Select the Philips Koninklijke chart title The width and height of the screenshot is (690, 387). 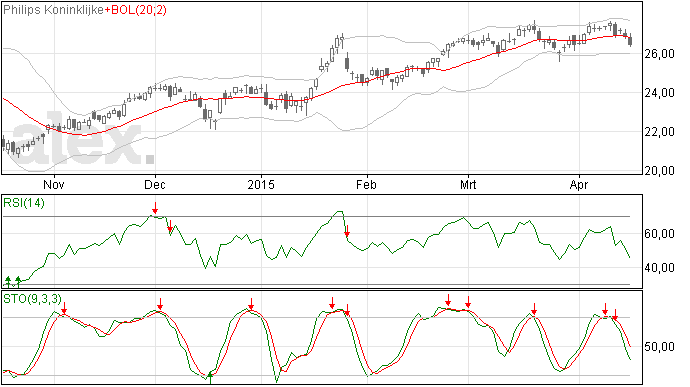[54, 10]
